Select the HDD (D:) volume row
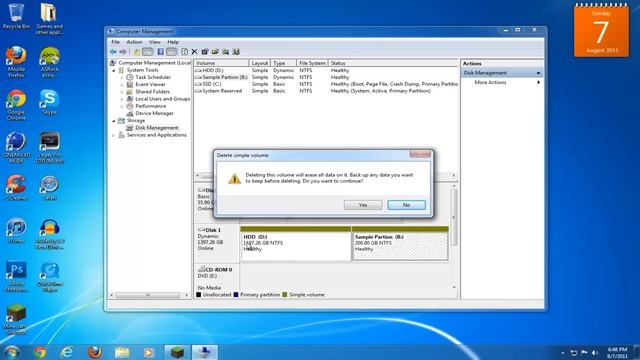The image size is (640, 360). pos(326,70)
